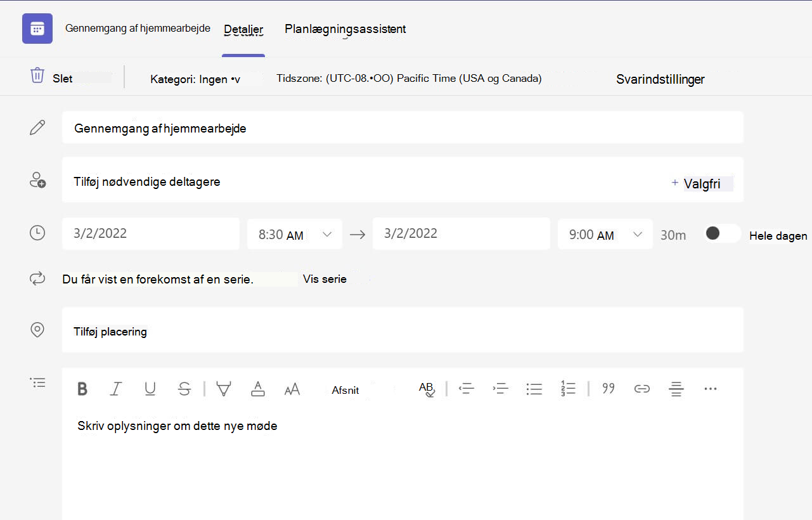Toggle bold formatting

click(x=82, y=389)
